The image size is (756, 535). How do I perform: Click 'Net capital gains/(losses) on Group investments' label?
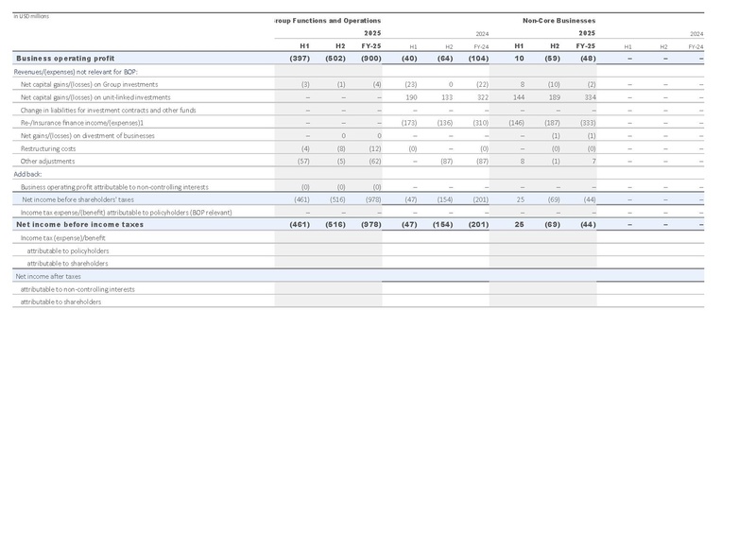[x=89, y=84]
